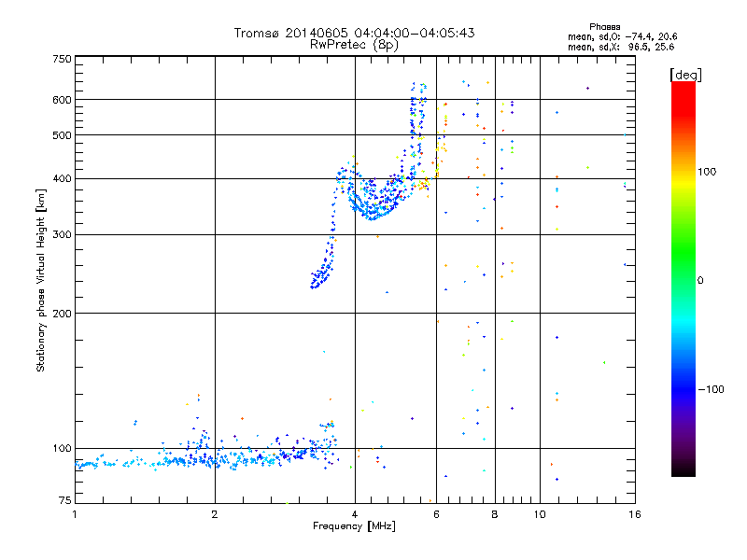Click the colorbar tick label '-100'
The width and height of the screenshot is (747, 560).
click(711, 389)
